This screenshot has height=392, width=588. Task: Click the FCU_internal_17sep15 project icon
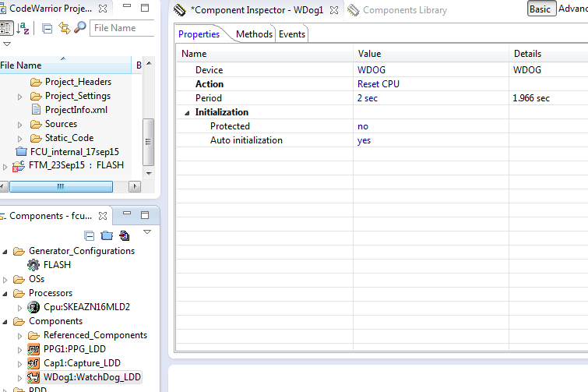coord(21,151)
